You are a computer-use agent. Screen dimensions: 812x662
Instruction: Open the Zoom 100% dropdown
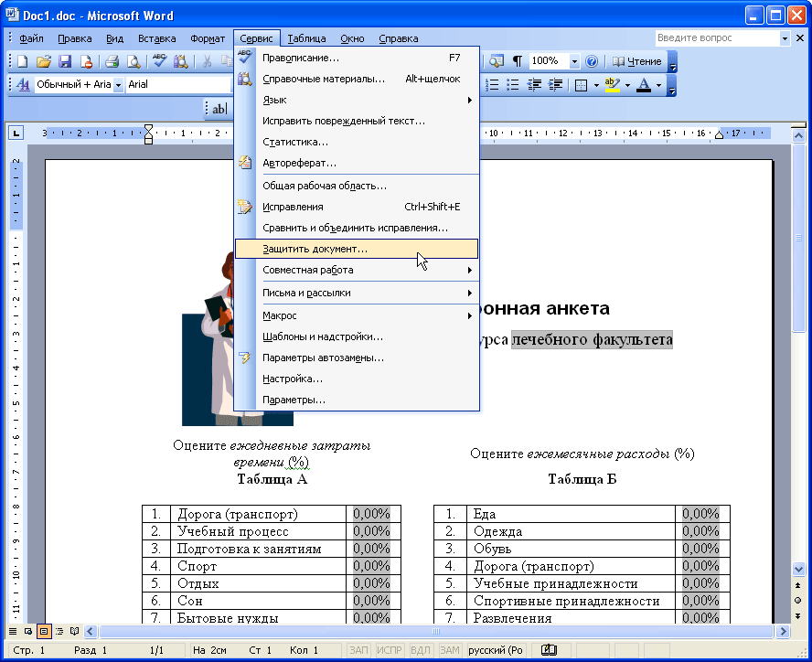point(573,61)
